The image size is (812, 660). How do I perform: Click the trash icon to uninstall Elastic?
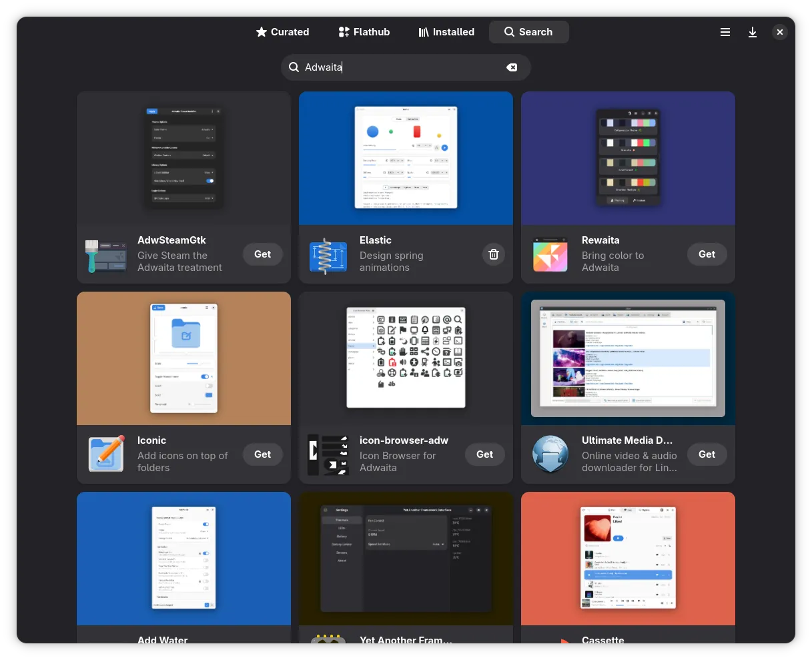(494, 254)
